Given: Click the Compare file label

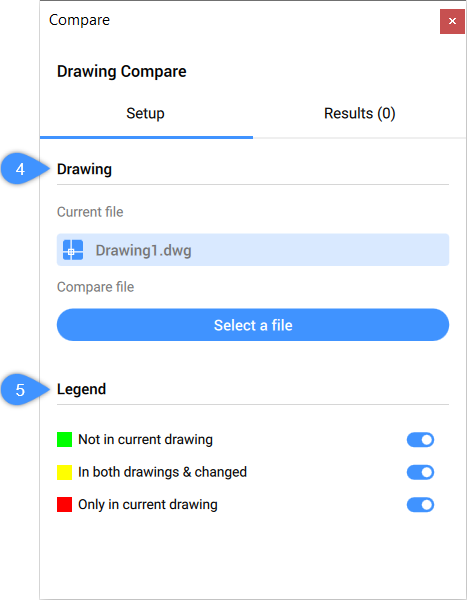Looking at the screenshot, I should click(x=95, y=287).
